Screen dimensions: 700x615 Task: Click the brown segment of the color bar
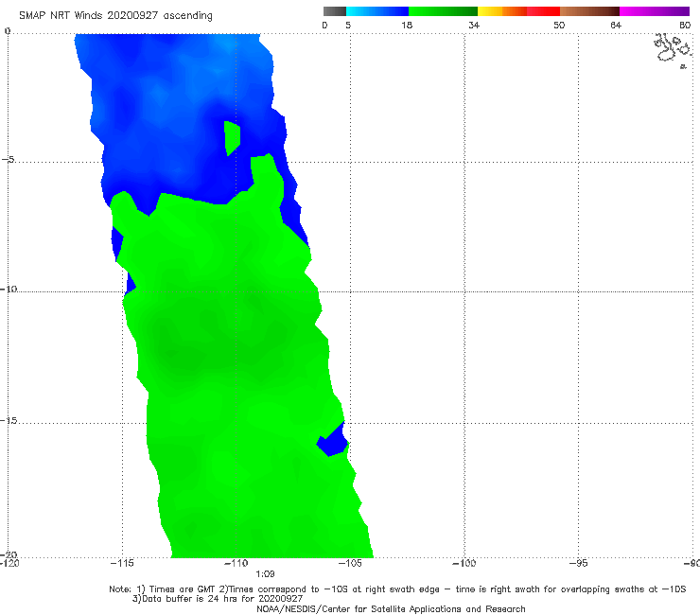tap(589, 11)
